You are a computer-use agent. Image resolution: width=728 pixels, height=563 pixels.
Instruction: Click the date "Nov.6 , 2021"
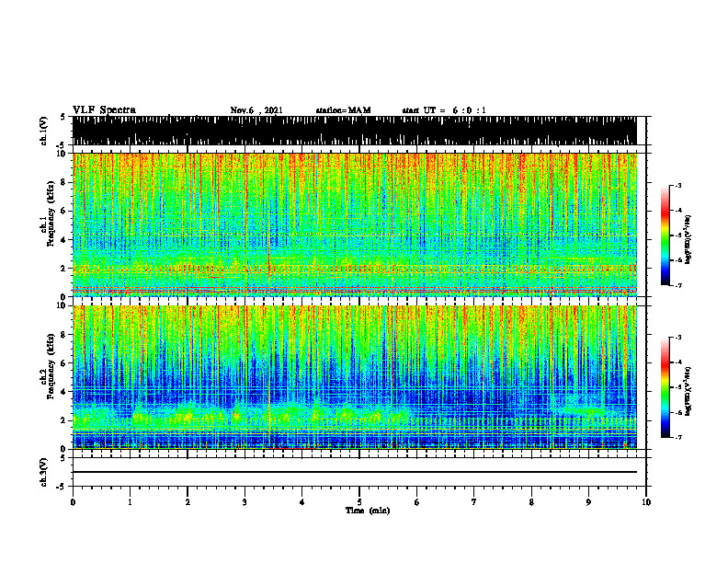click(256, 110)
